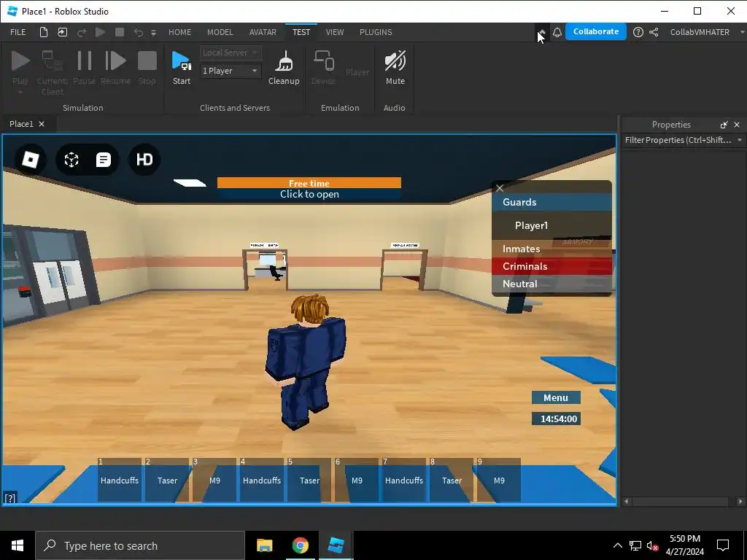This screenshot has width=747, height=560.
Task: Equip M9 in hotbar slot 9
Action: (499, 480)
